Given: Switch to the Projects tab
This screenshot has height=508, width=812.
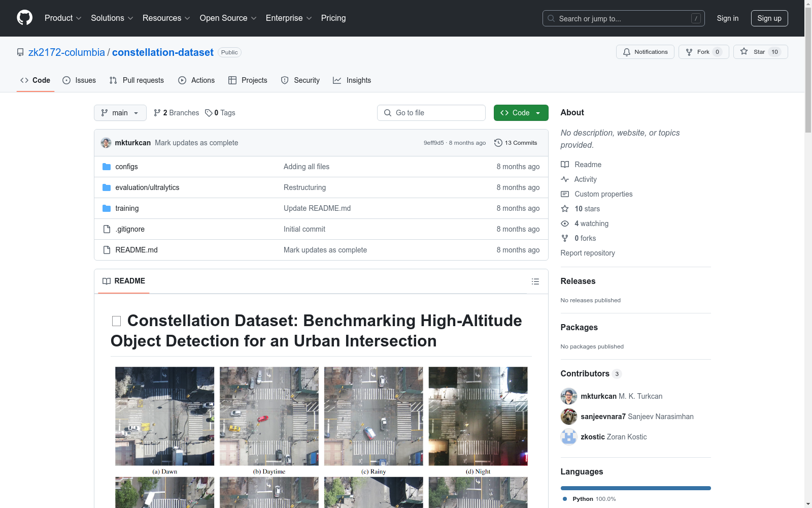Looking at the screenshot, I should click(x=248, y=80).
